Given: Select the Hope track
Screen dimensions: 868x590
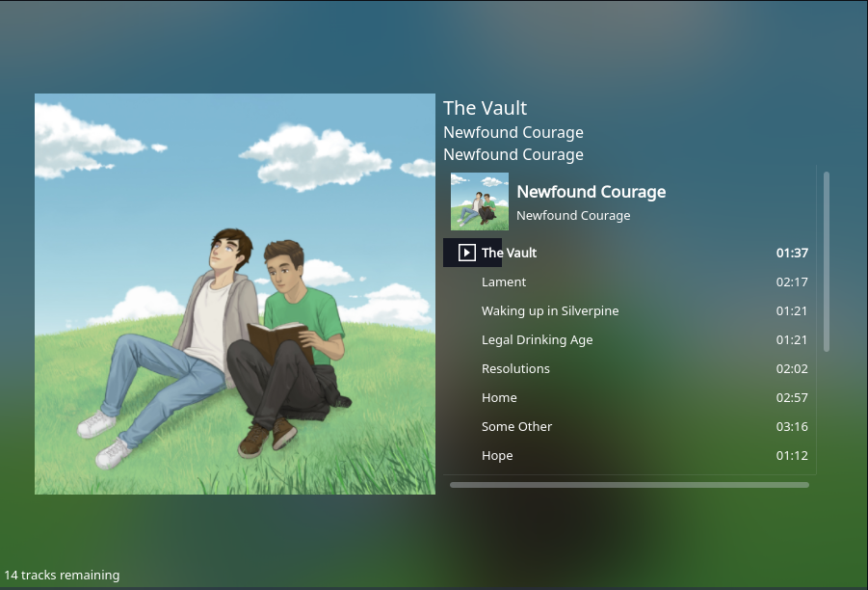Looking at the screenshot, I should 629,455.
